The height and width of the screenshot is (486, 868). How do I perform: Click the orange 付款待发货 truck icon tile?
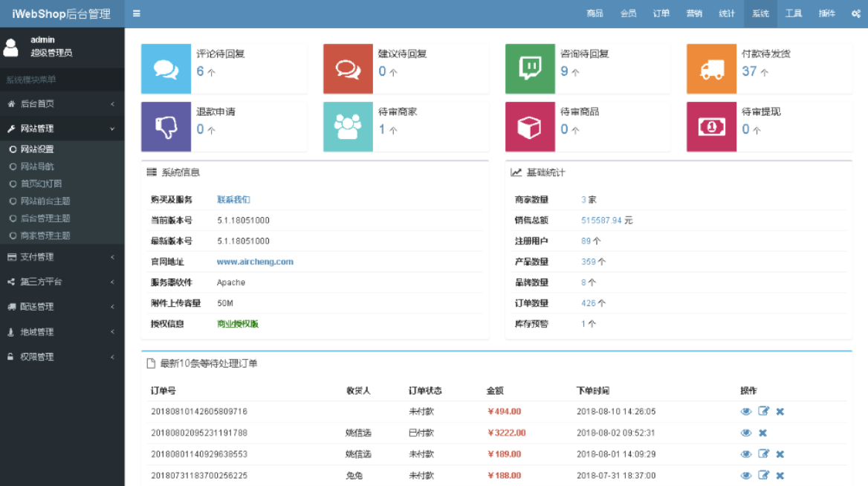coord(711,68)
